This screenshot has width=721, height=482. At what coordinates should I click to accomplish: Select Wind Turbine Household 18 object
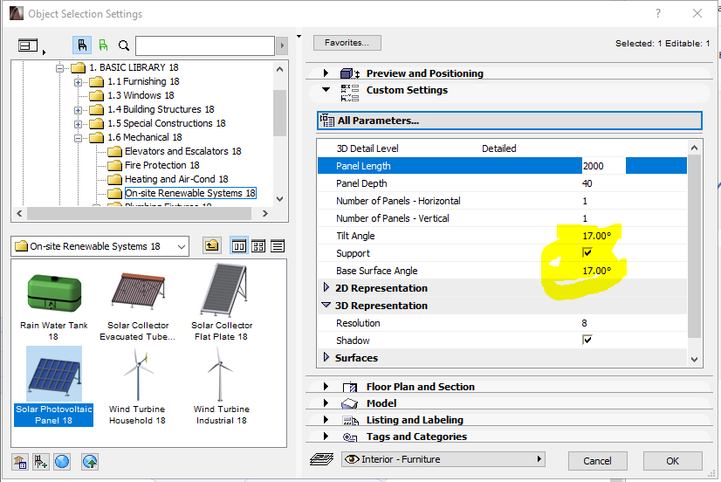(x=137, y=386)
